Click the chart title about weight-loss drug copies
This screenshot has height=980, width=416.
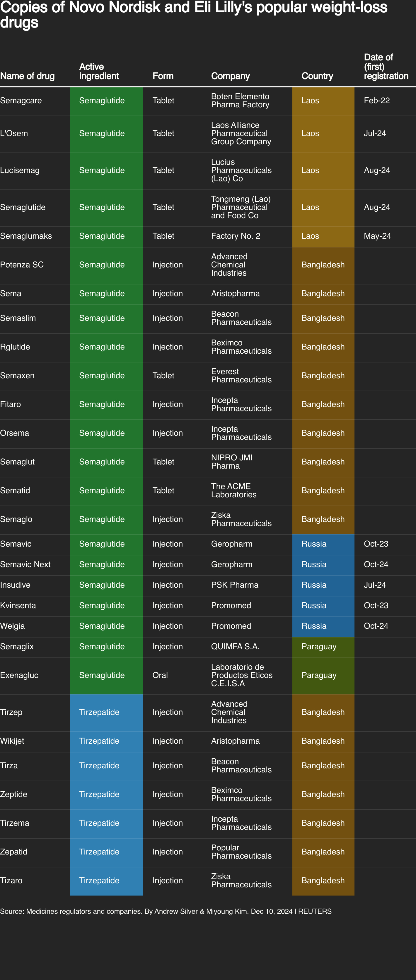[x=194, y=14]
